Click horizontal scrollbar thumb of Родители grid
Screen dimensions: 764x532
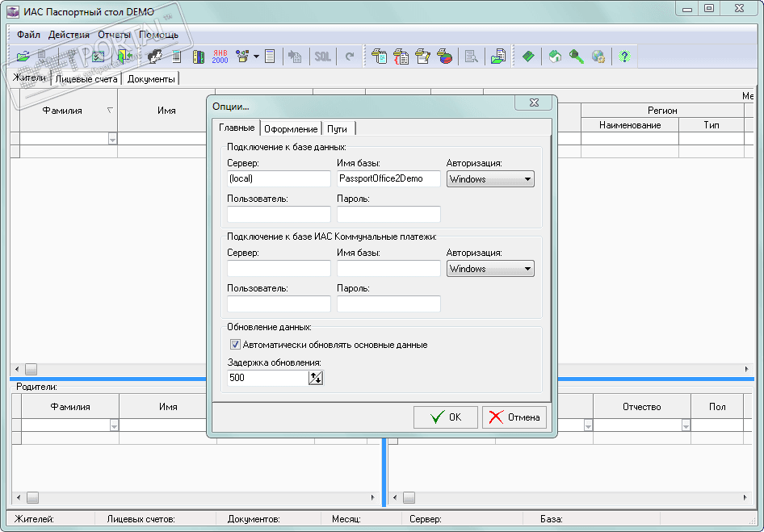click(32, 498)
